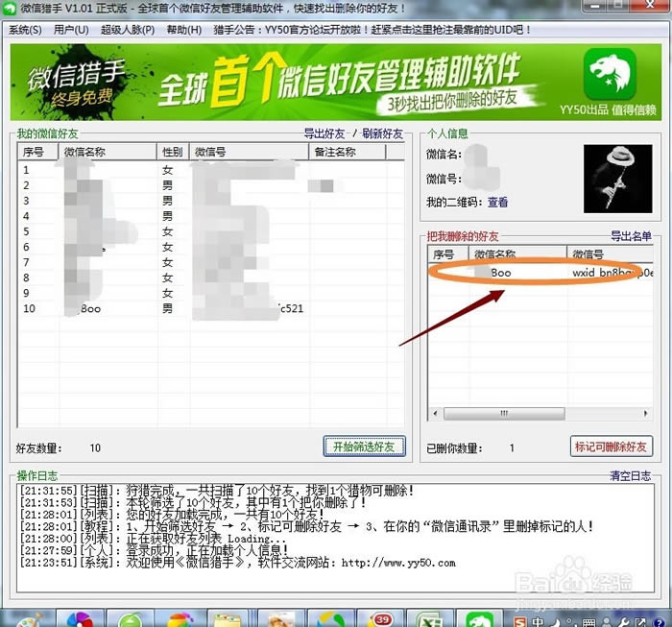Viewport: 672px width, 627px height.
Task: Click the 您的好友加载完成 log line
Action: pos(172,515)
